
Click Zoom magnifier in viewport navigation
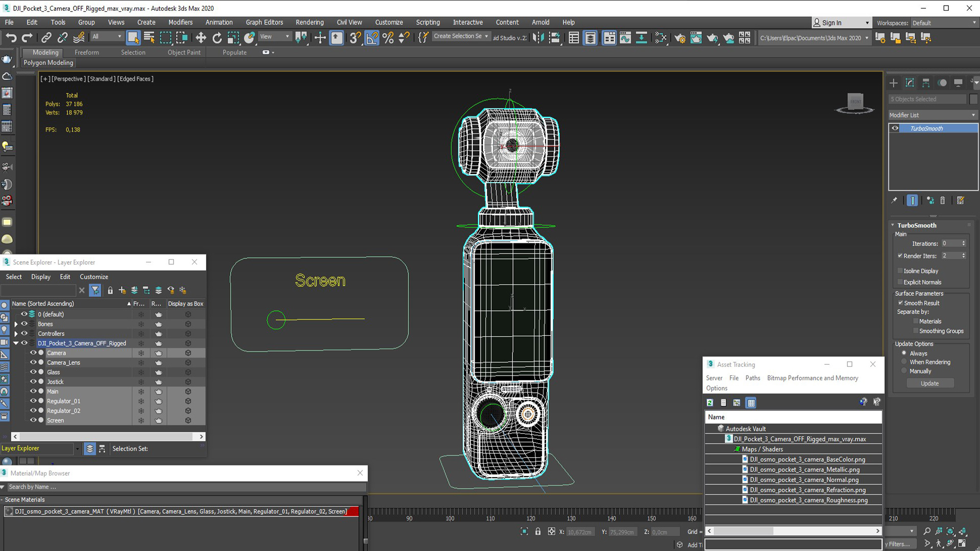927,532
